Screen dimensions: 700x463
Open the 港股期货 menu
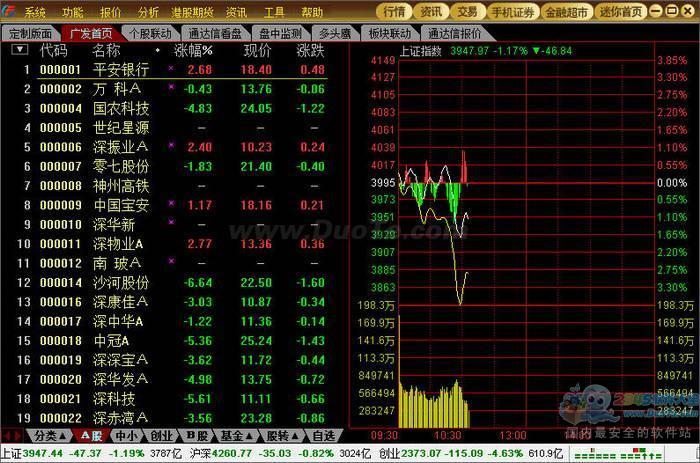[192, 13]
